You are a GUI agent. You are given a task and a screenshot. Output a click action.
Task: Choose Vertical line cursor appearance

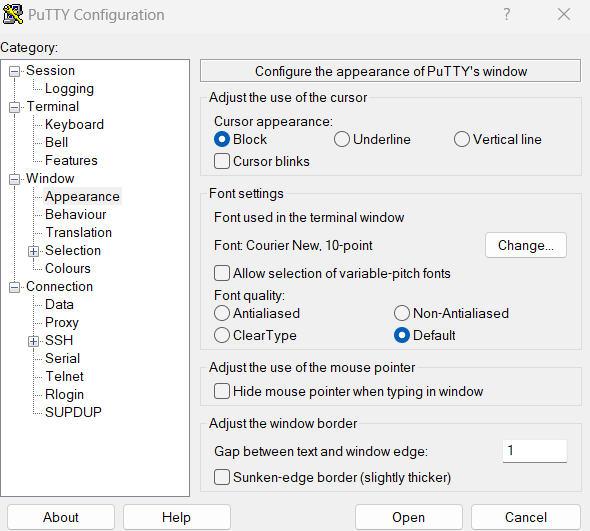tap(462, 139)
